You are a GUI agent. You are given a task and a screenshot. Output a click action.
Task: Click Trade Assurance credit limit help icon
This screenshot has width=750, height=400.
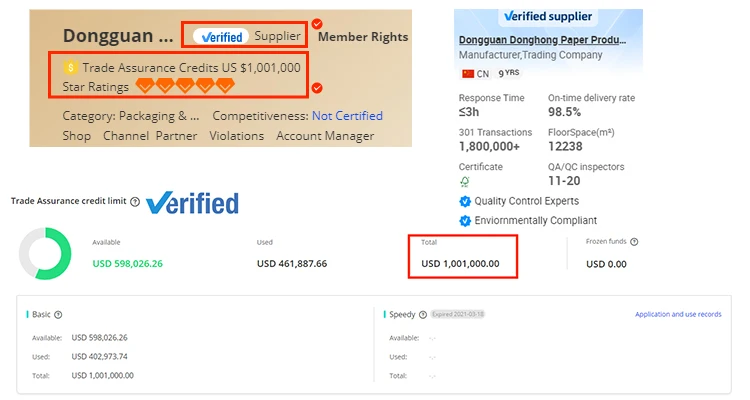[135, 201]
